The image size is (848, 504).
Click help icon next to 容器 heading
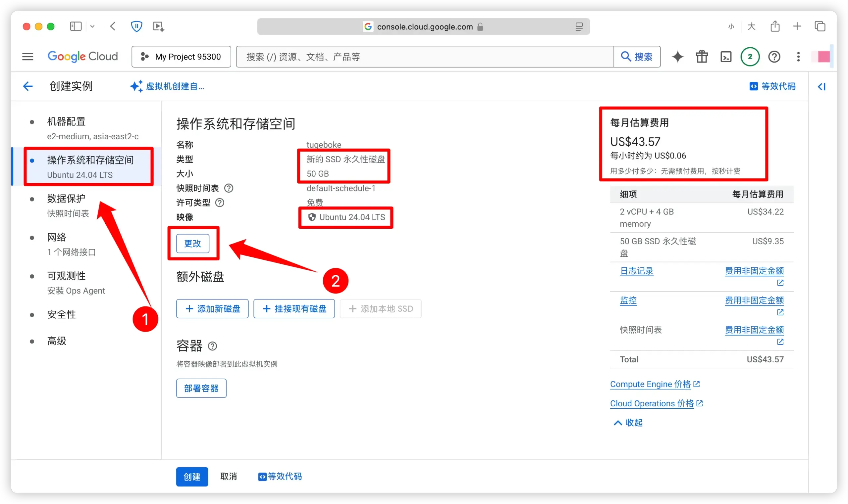(x=212, y=346)
